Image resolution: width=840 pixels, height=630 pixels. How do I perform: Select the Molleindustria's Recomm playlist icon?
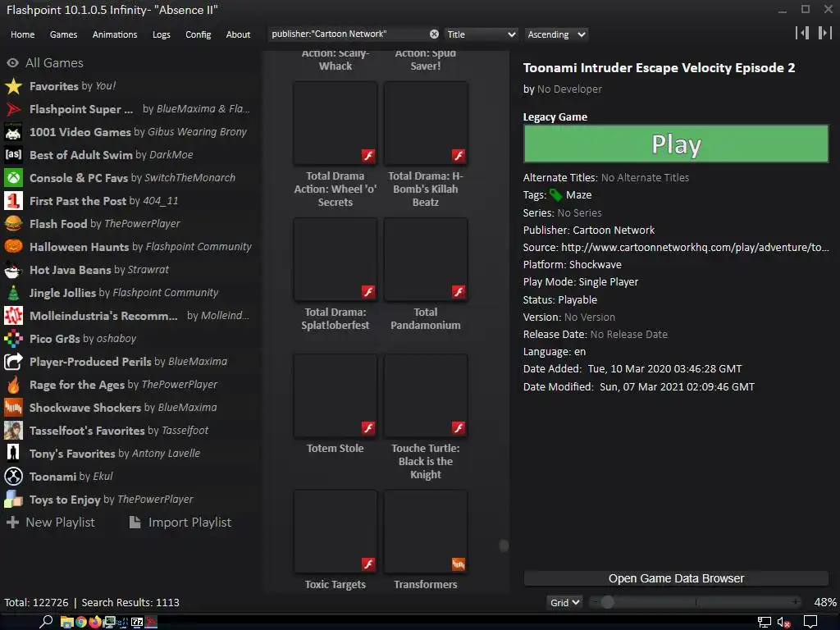point(13,316)
